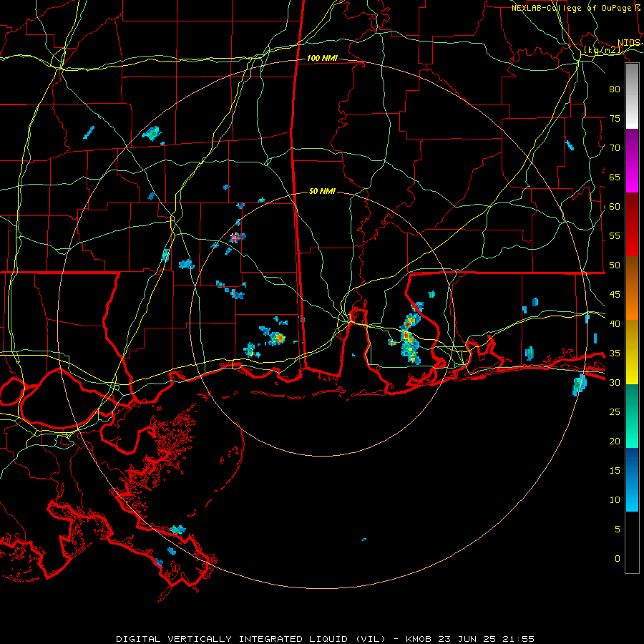Click the scale value "45"

(615, 295)
